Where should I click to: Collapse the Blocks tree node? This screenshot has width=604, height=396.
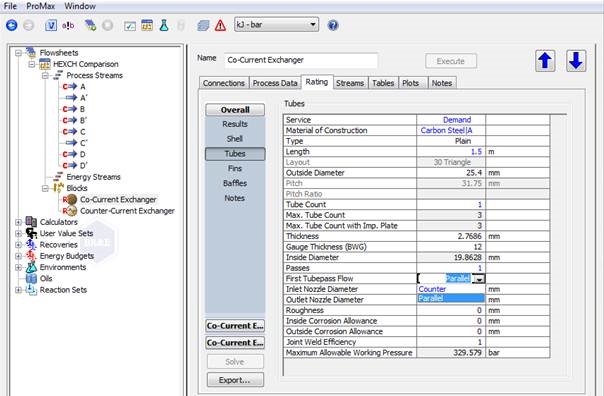(45, 188)
